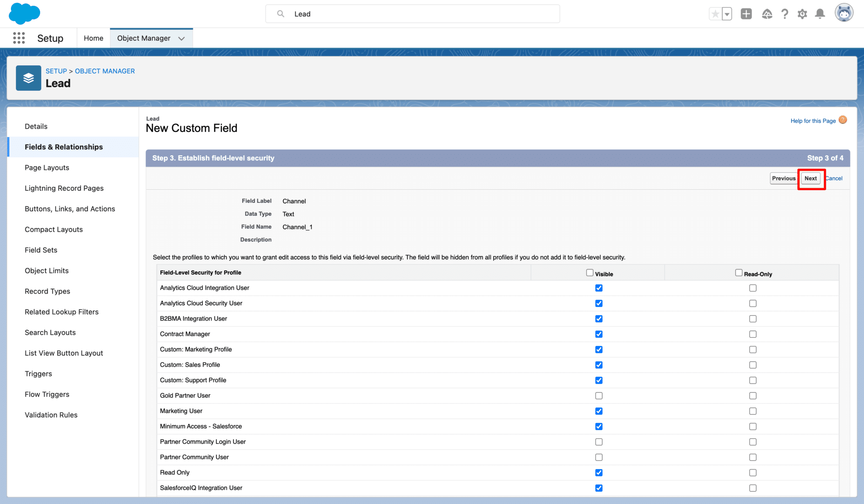Enable Visible for Gold Partner User

click(599, 396)
